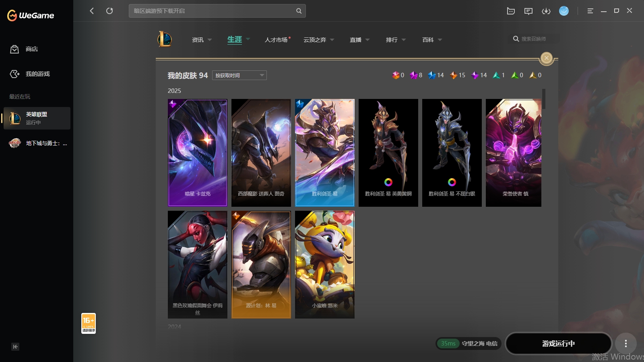Click the refresh page icon
This screenshot has height=362, width=644.
[109, 11]
